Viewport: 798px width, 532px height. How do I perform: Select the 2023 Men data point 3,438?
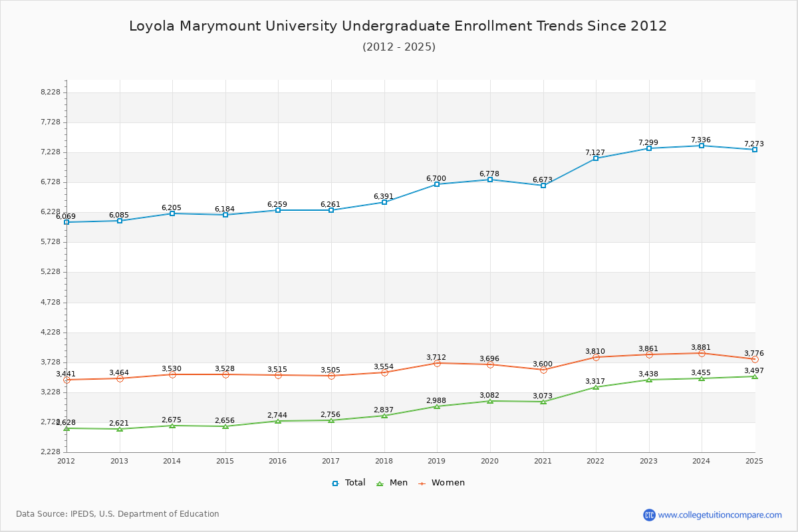[x=649, y=380]
